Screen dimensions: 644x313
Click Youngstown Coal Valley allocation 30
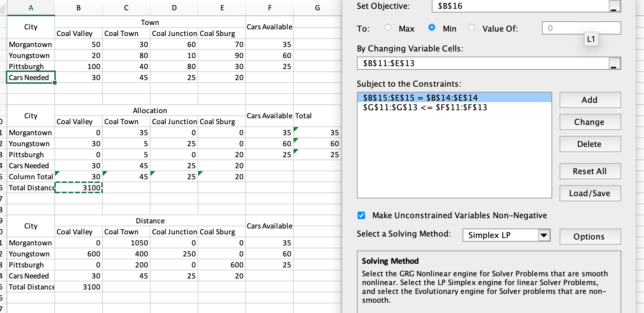pos(79,144)
